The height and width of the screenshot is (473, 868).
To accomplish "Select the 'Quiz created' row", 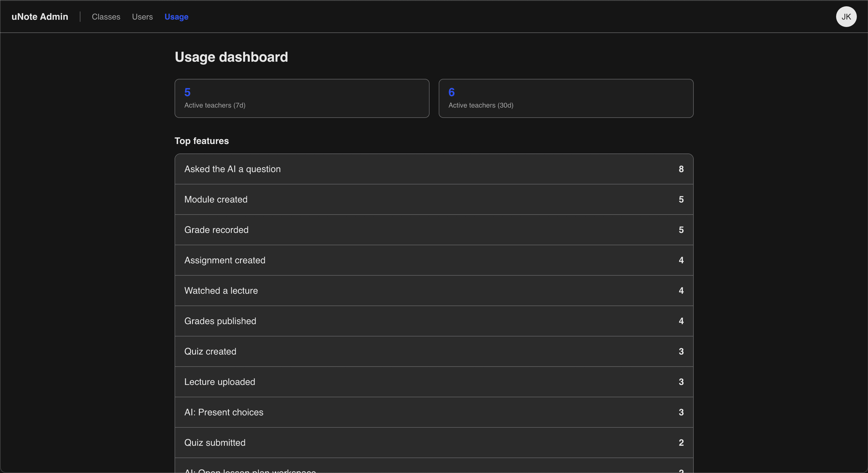I will (434, 351).
